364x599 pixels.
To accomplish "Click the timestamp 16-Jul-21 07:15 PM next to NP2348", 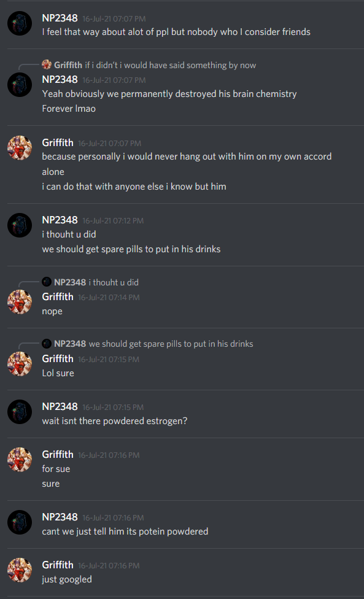I will click(x=113, y=408).
